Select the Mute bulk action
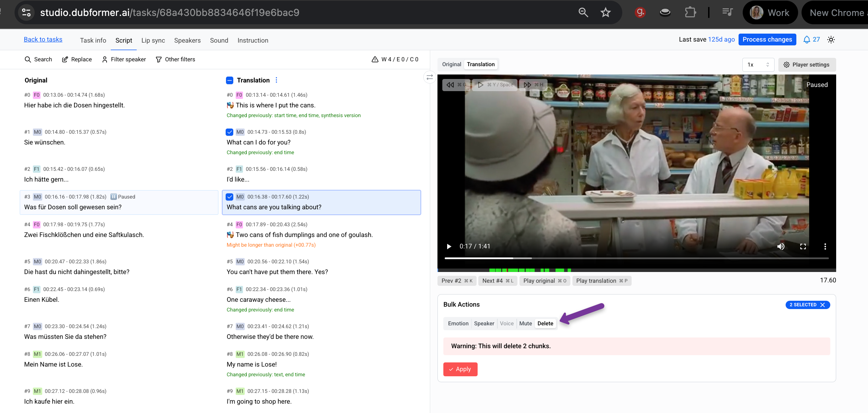Viewport: 868px width, 413px height. (525, 324)
